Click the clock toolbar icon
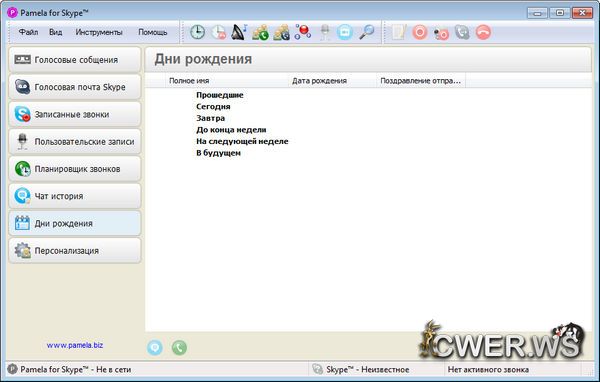 [x=197, y=32]
